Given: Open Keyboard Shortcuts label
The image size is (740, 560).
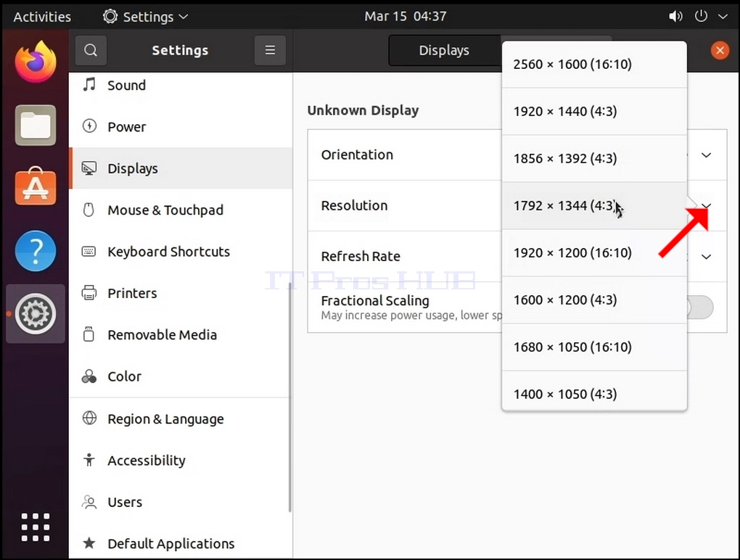Looking at the screenshot, I should (x=168, y=252).
